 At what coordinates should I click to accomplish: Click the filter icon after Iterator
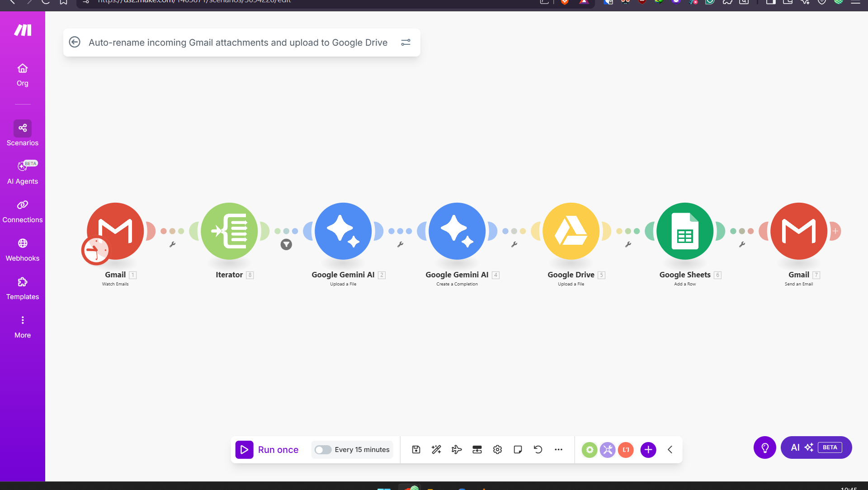(x=286, y=245)
